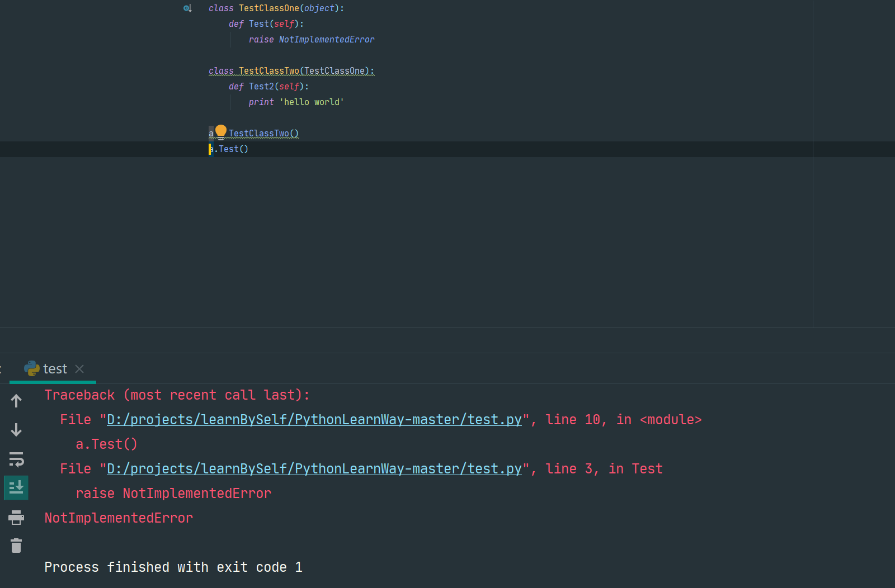The width and height of the screenshot is (895, 588).
Task: Click the Up the Stack Trace arrow
Action: [x=16, y=401]
